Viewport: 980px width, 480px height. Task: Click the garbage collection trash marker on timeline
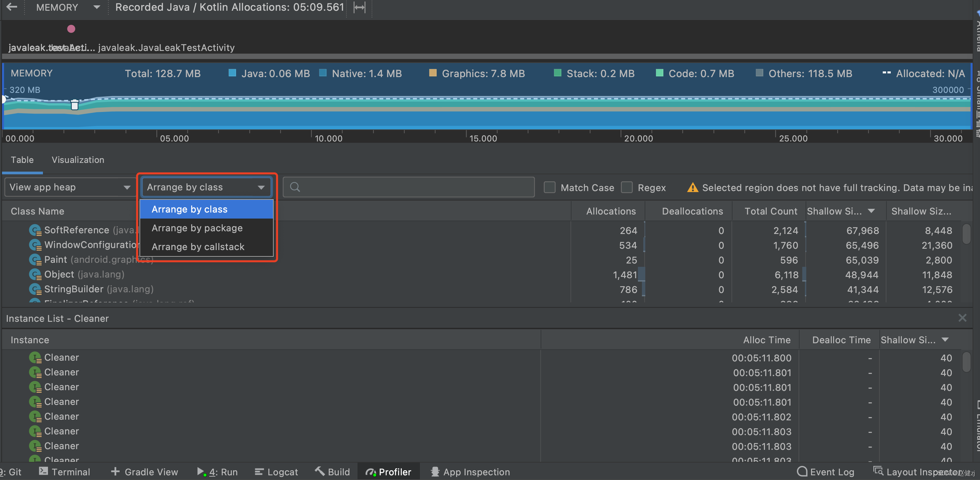pos(74,105)
